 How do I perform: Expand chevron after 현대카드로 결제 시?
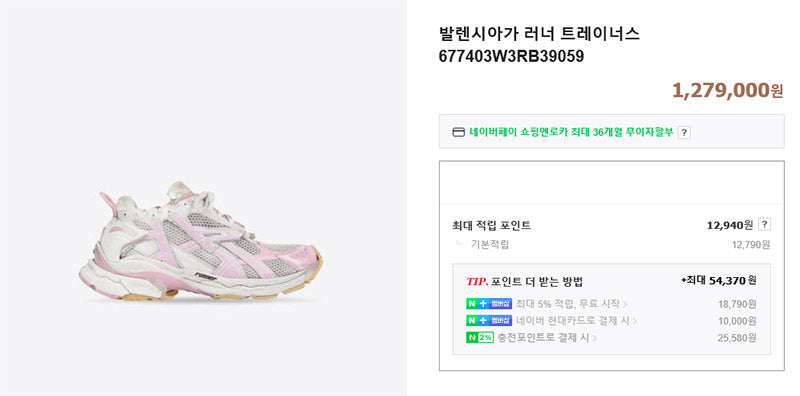635,321
